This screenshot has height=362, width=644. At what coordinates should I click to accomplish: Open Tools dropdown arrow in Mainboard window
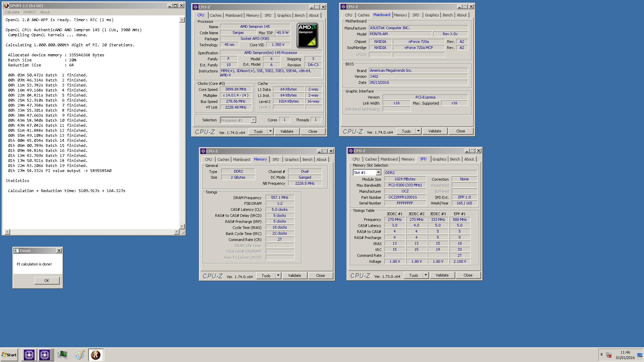(x=418, y=131)
